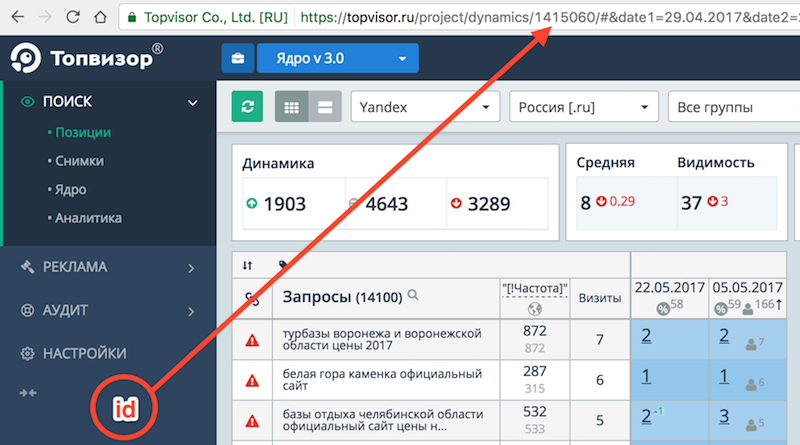Screen dimensions: 800x445
Task: Click the search magnifier beside Запросы
Action: (413, 296)
